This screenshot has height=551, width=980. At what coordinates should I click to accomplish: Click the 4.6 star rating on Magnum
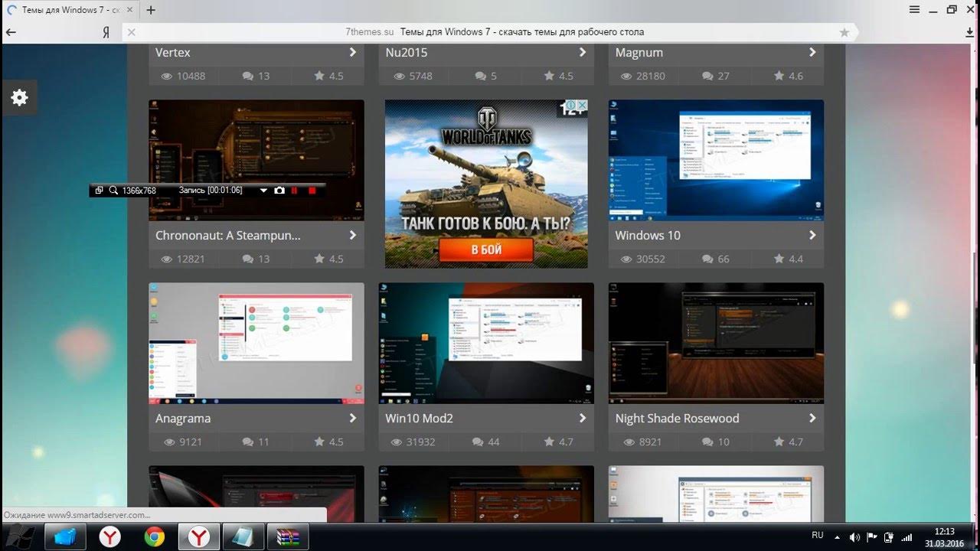coord(789,76)
